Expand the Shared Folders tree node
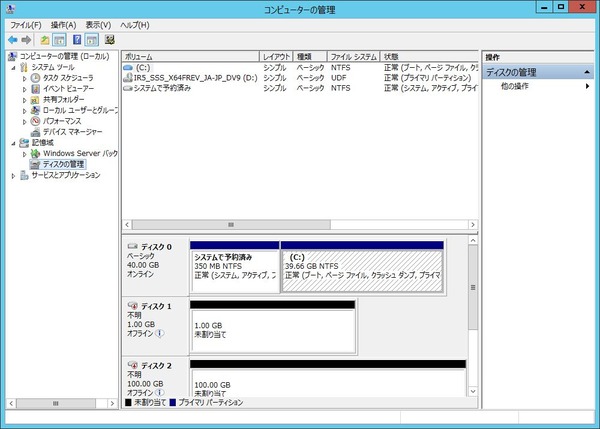 24,100
